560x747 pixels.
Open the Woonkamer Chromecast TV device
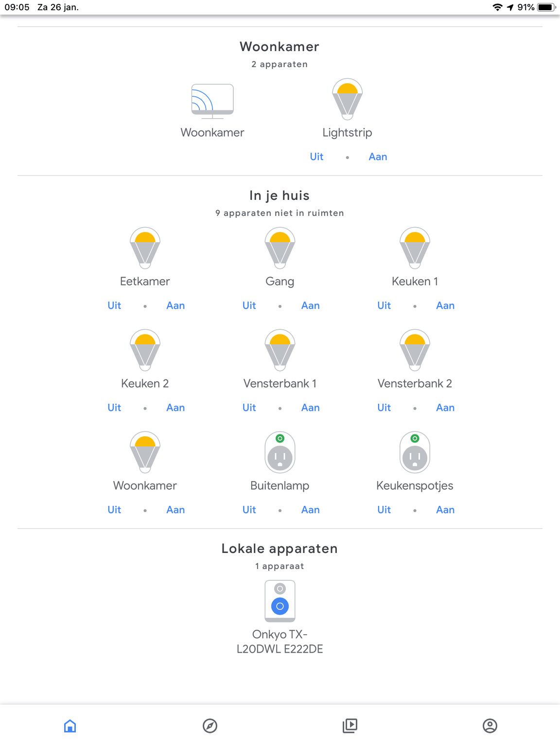click(212, 101)
